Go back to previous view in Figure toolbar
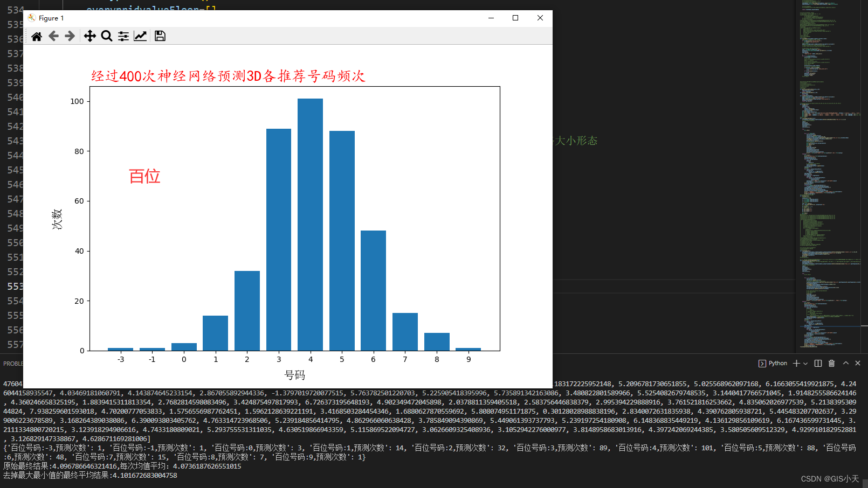868x488 pixels. point(53,36)
